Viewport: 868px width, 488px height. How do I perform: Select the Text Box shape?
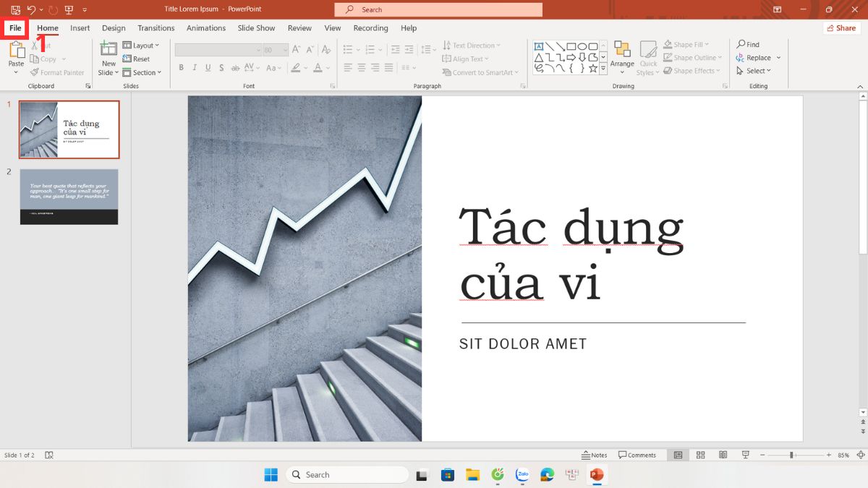(x=538, y=46)
